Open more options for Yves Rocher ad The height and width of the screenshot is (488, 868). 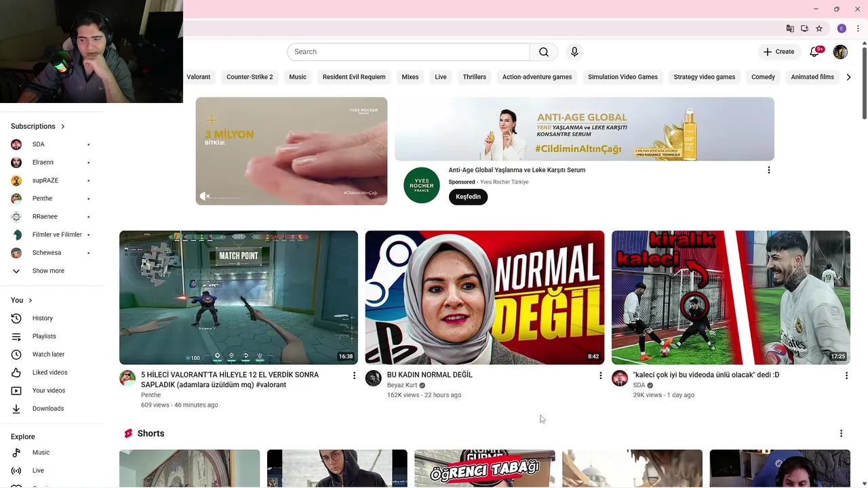(x=768, y=170)
